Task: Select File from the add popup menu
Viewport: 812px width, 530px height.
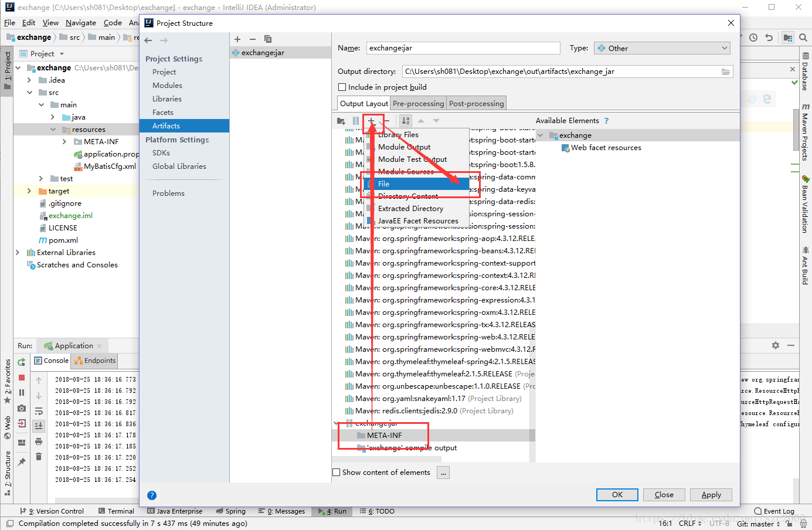Action: coord(416,184)
